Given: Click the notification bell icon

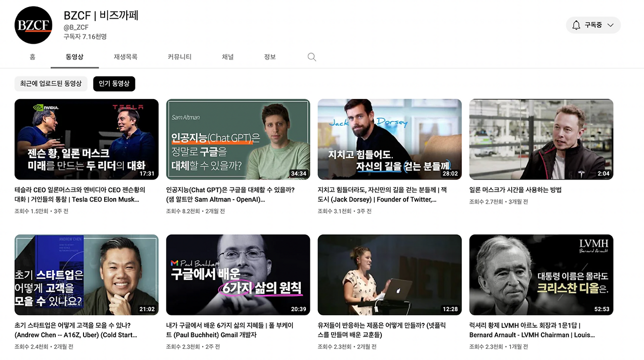Looking at the screenshot, I should pyautogui.click(x=576, y=25).
